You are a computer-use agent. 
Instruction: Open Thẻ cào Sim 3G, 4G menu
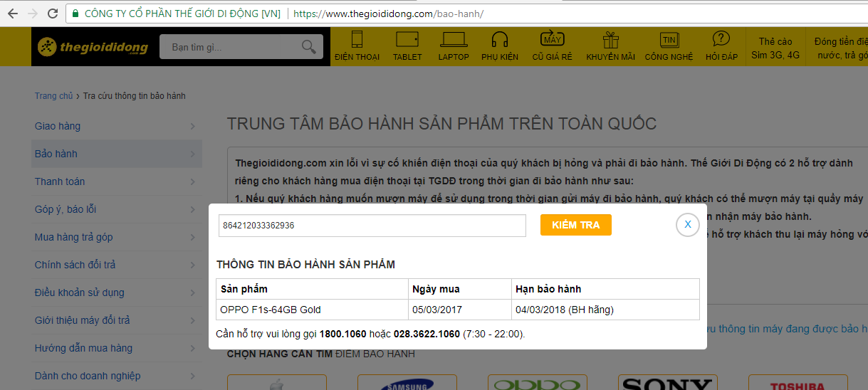point(775,48)
